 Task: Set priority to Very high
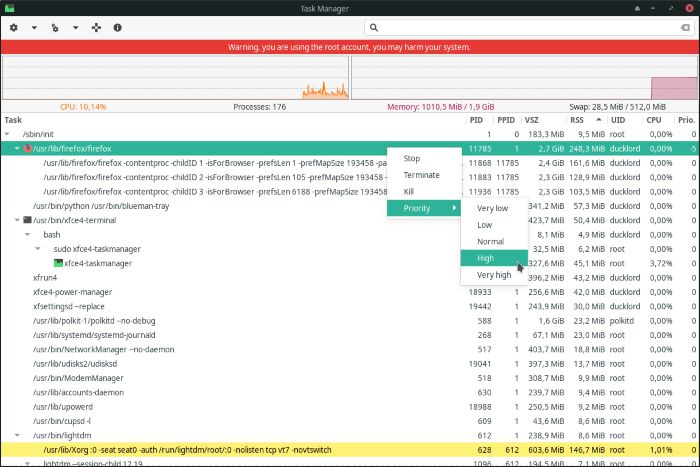pyautogui.click(x=494, y=275)
